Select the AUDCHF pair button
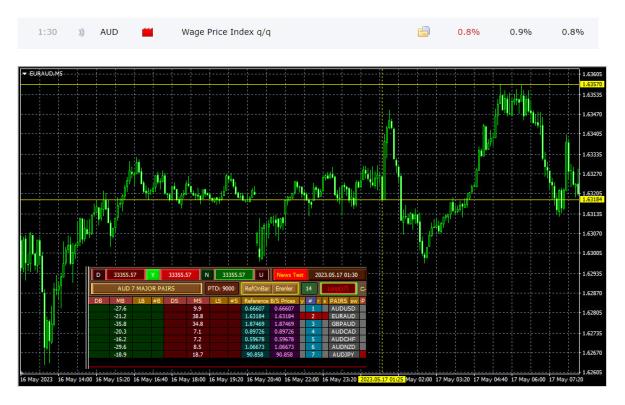The height and width of the screenshot is (405, 625). [x=343, y=339]
